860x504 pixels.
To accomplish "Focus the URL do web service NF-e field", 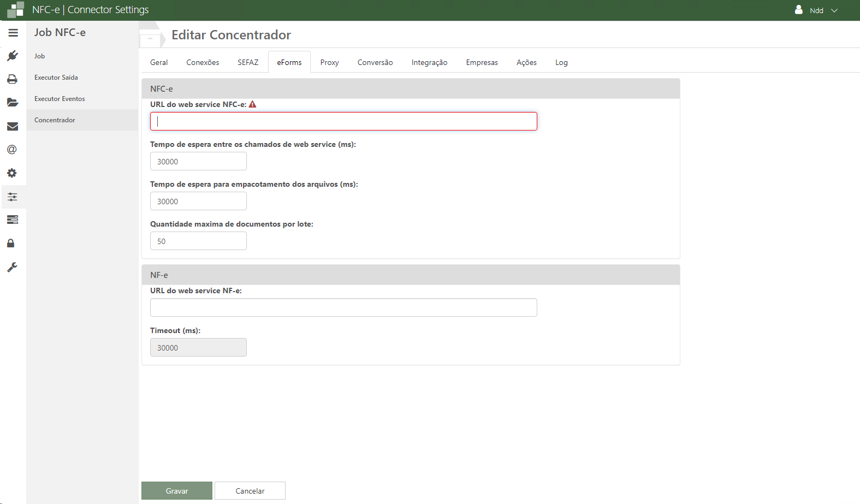I will (343, 307).
